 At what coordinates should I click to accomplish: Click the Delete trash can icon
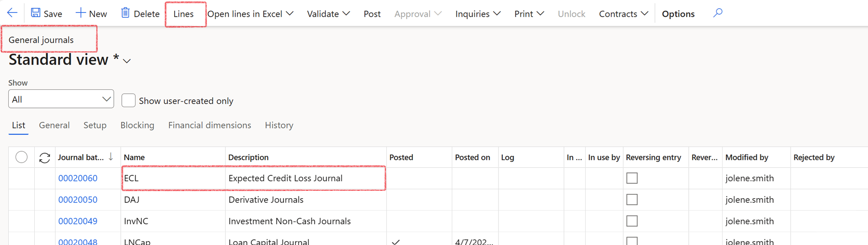point(125,13)
